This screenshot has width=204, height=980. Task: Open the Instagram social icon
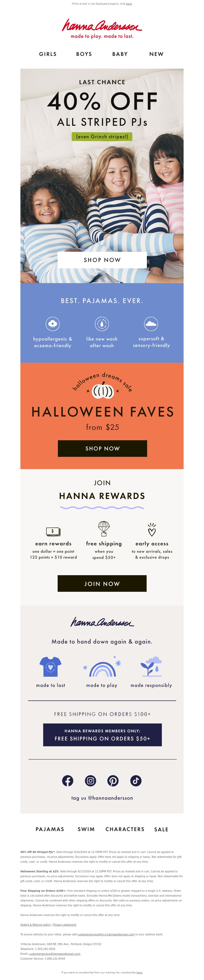tap(90, 781)
